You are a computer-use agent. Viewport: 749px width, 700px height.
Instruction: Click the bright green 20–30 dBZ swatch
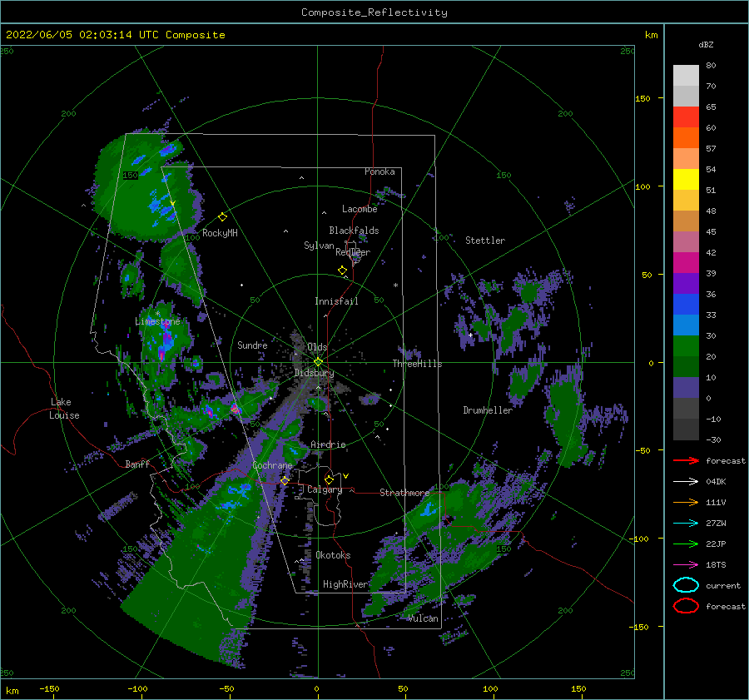(x=686, y=346)
